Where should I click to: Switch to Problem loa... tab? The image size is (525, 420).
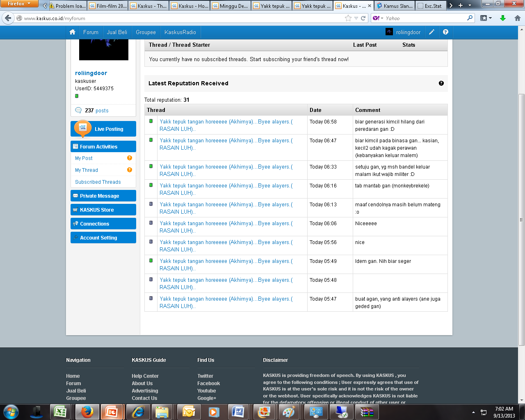coord(67,6)
